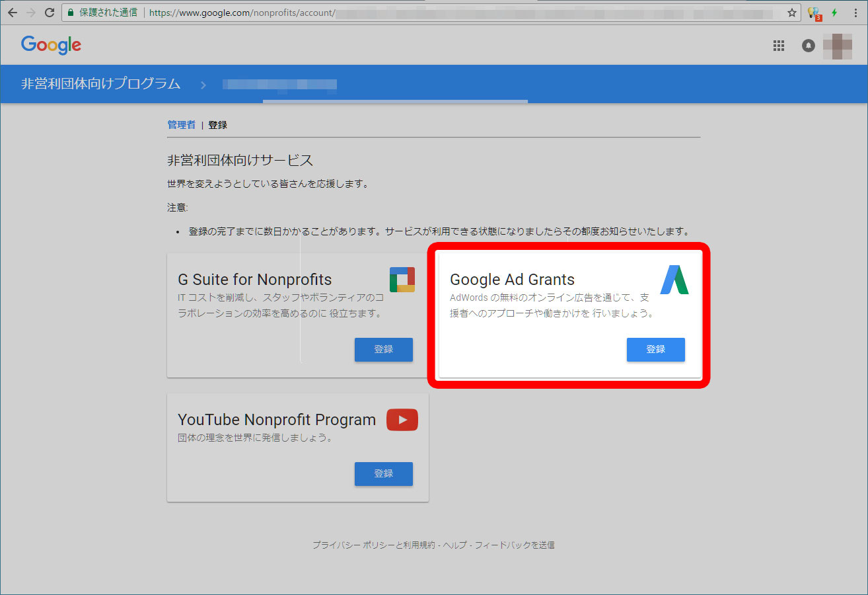Reload the page with the refresh icon

50,13
